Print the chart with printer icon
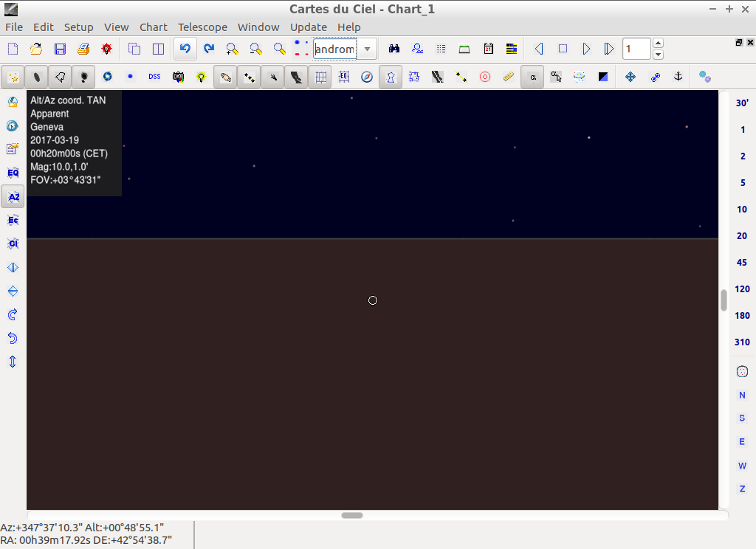This screenshot has width=756, height=549. tap(83, 49)
